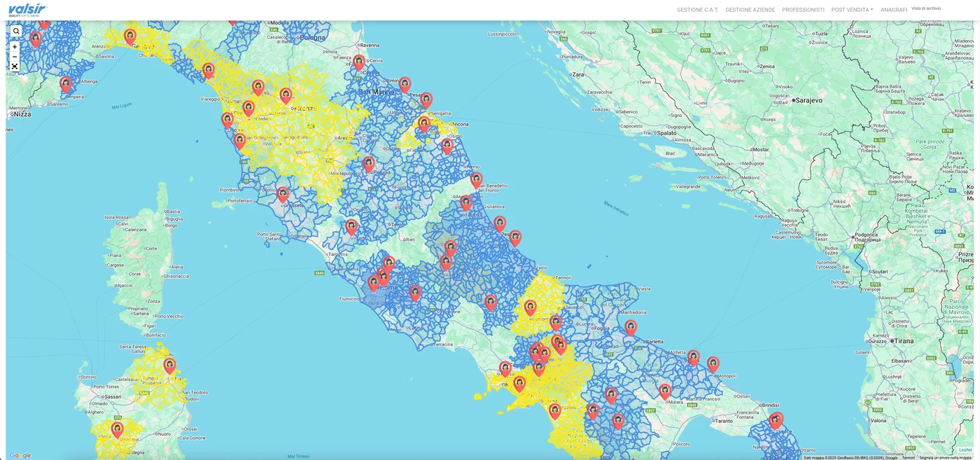This screenshot has width=980, height=460.
Task: Open the GESTIONE AZIENDE menu item
Action: pos(750,10)
